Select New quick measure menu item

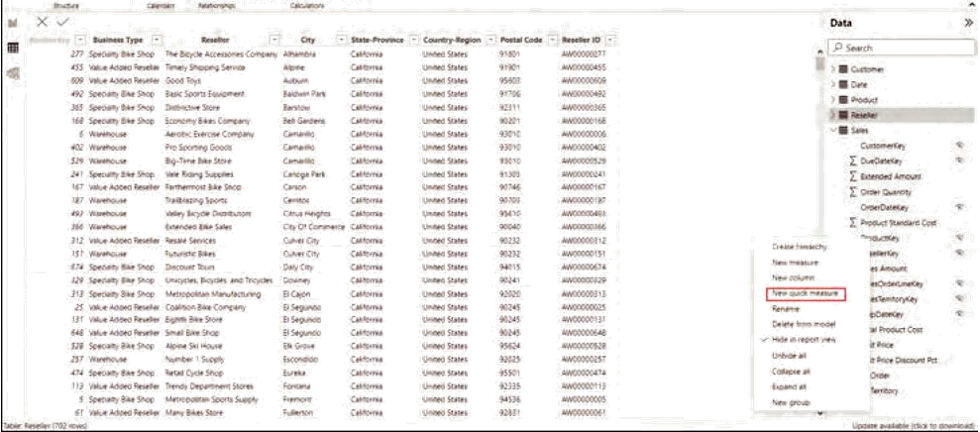806,294
